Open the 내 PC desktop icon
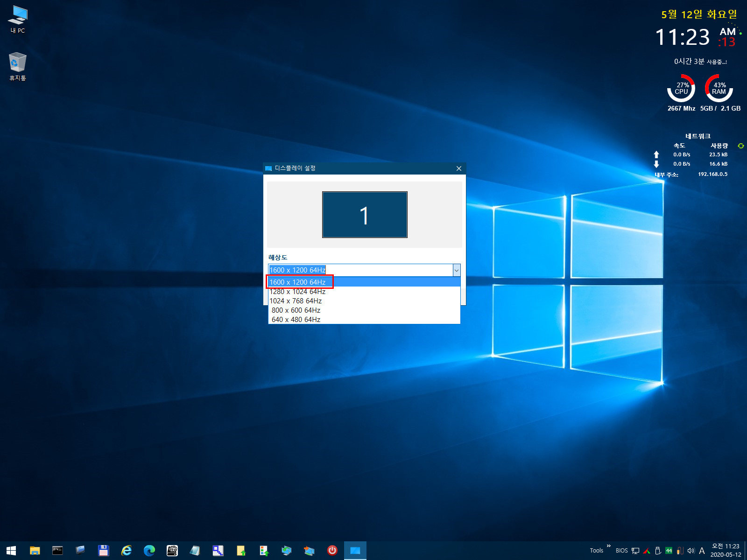The image size is (747, 560). pos(18,20)
